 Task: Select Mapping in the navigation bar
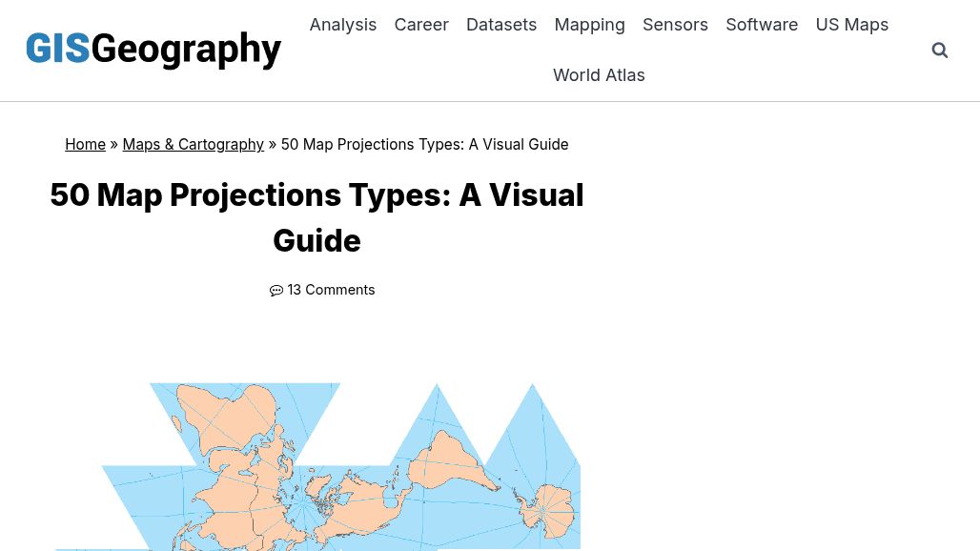[589, 25]
